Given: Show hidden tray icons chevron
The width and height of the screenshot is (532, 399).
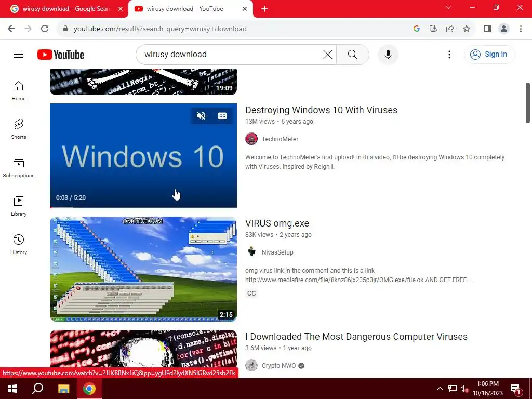Looking at the screenshot, I should [x=440, y=389].
